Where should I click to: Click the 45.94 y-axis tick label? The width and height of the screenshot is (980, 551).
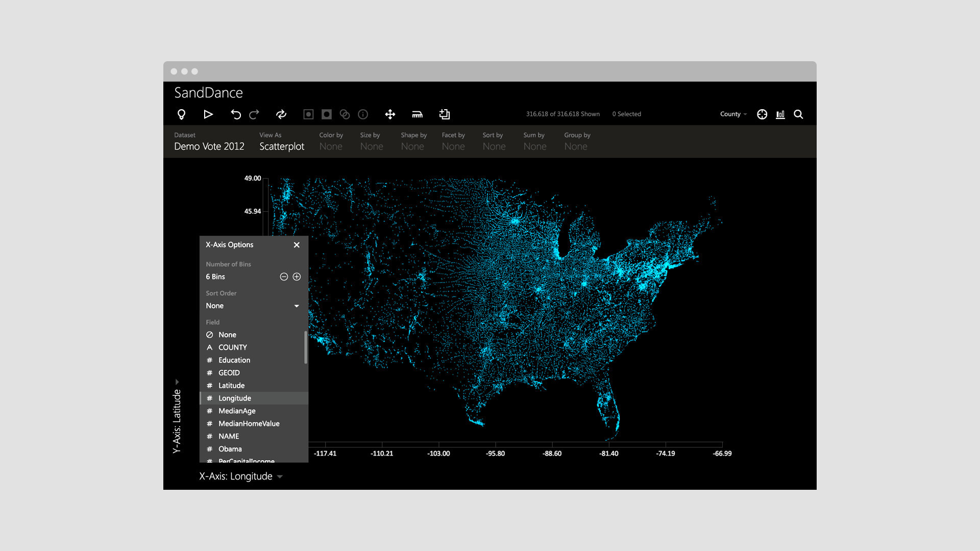[x=252, y=211]
